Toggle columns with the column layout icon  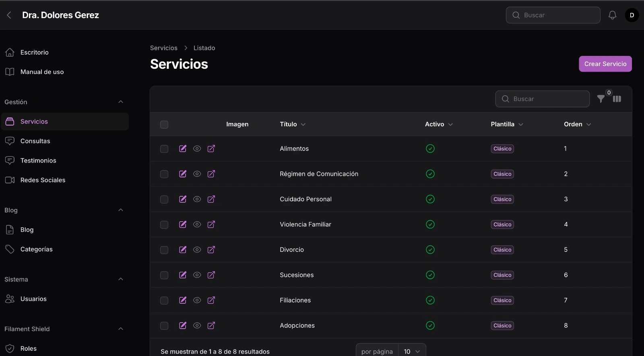tap(617, 99)
